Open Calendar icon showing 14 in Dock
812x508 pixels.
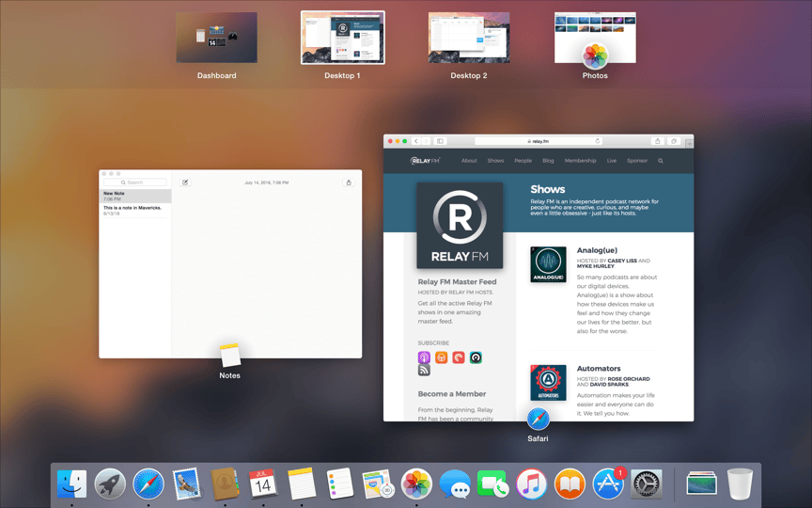coord(263,484)
